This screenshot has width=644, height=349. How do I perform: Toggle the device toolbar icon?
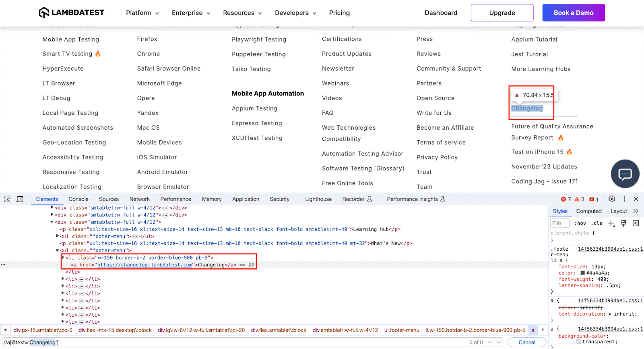tap(20, 199)
